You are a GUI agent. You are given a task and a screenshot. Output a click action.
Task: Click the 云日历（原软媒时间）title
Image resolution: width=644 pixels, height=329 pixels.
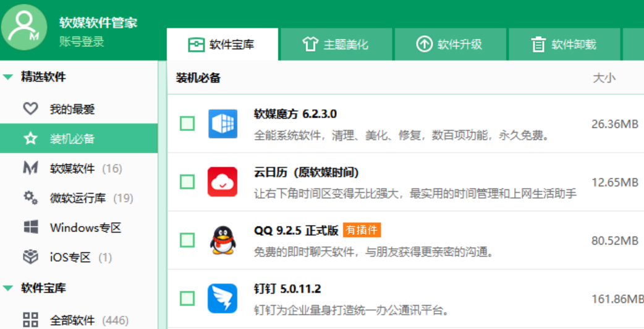click(307, 172)
